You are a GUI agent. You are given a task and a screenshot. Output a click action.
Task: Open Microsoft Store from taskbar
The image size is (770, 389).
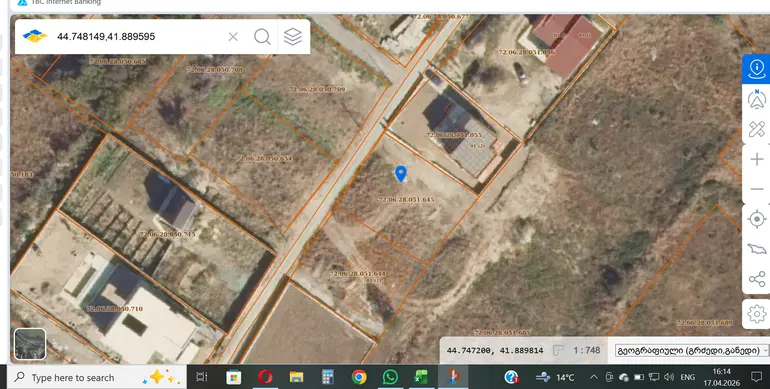[233, 377]
